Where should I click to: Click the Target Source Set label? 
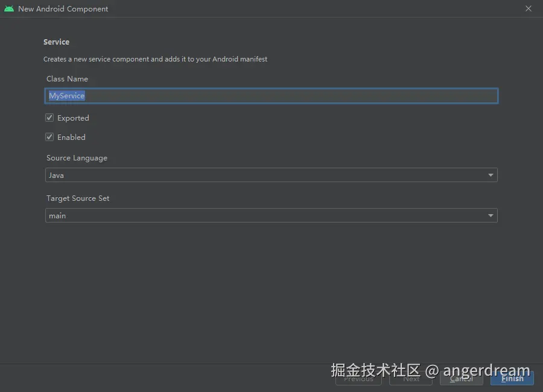tap(78, 198)
